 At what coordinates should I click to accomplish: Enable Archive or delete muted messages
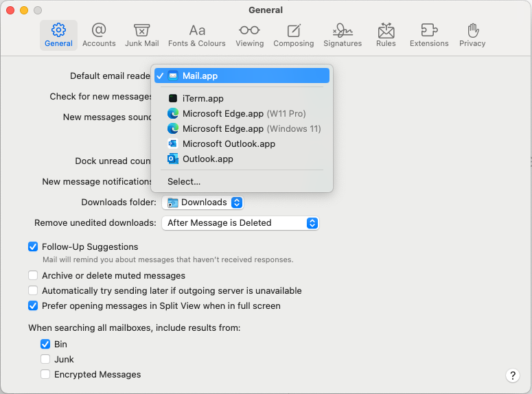coord(33,275)
